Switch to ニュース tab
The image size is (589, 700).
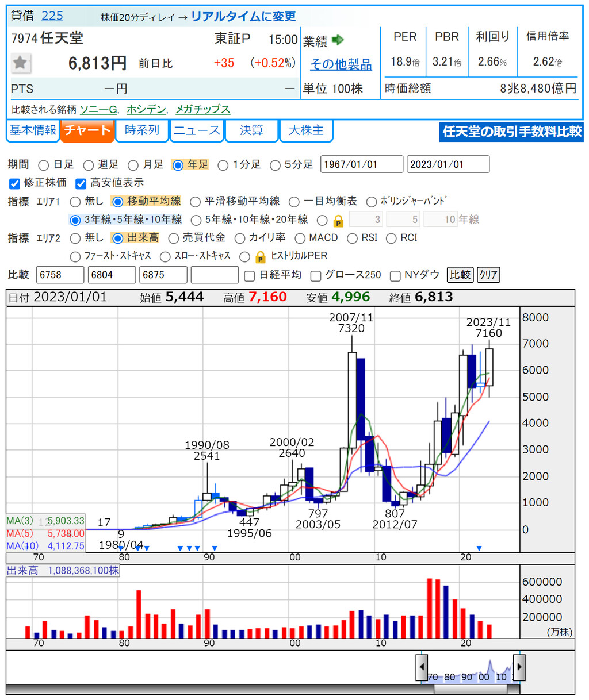(197, 130)
